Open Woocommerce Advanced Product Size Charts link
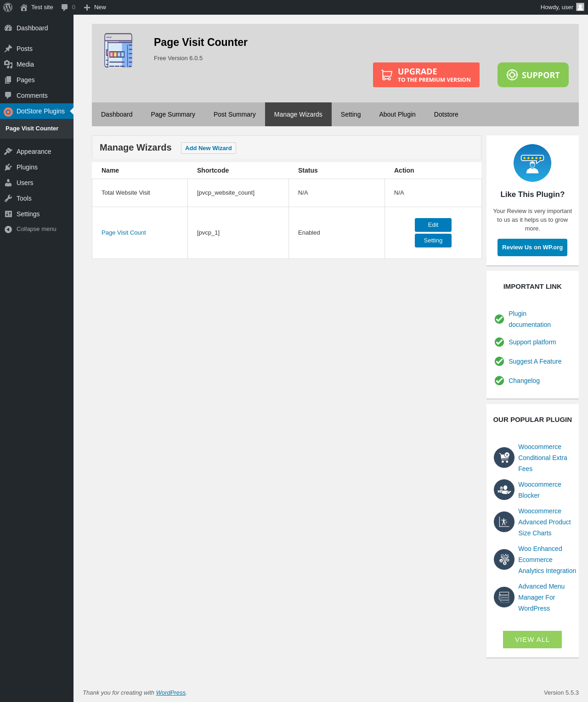This screenshot has height=702, width=588. click(544, 522)
